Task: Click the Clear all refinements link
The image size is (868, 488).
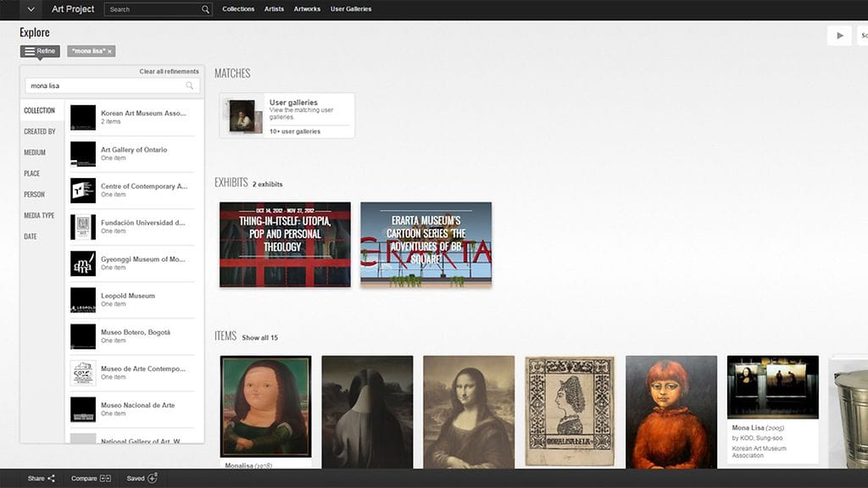Action: click(x=169, y=72)
